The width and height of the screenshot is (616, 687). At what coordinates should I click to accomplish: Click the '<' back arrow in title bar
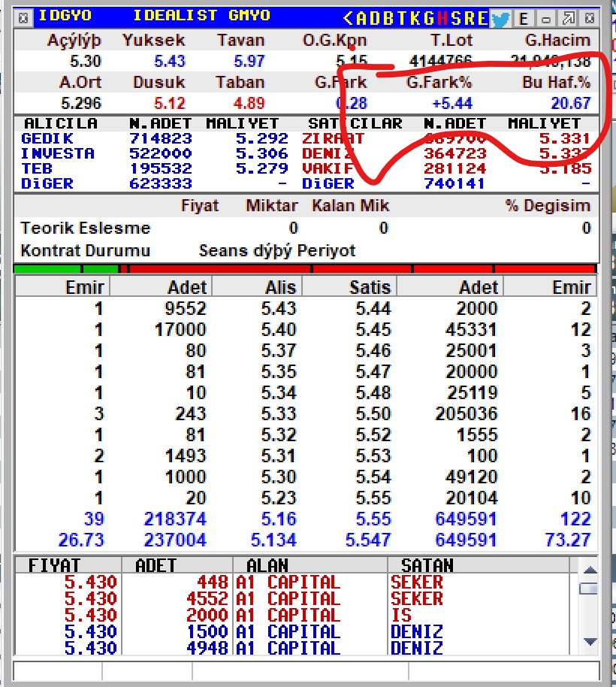click(348, 18)
